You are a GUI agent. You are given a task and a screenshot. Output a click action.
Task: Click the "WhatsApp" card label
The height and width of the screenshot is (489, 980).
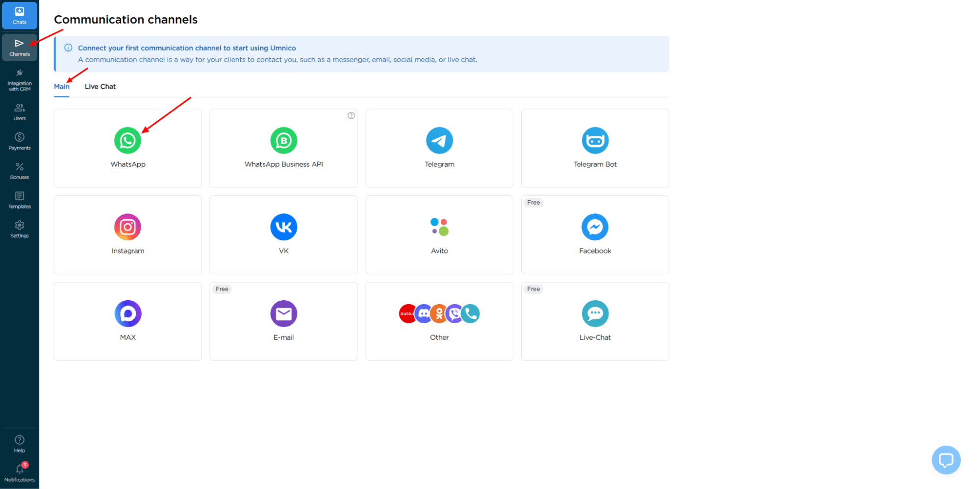coord(128,164)
